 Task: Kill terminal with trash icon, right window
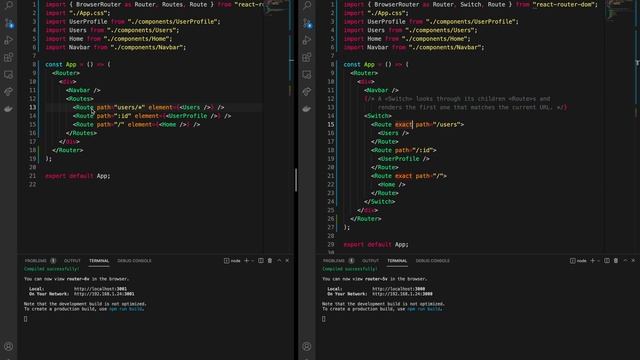pos(616,260)
